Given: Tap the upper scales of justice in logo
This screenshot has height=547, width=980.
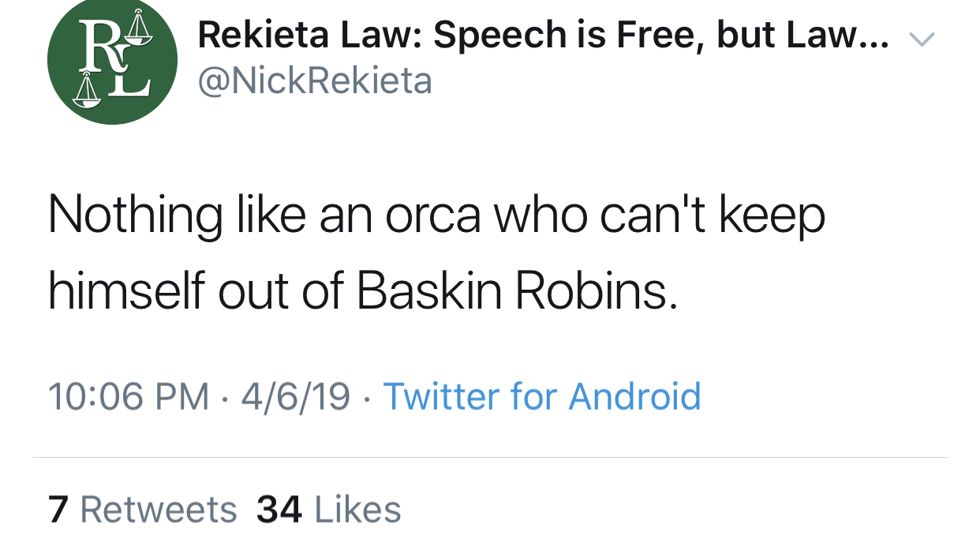Looking at the screenshot, I should [x=139, y=28].
